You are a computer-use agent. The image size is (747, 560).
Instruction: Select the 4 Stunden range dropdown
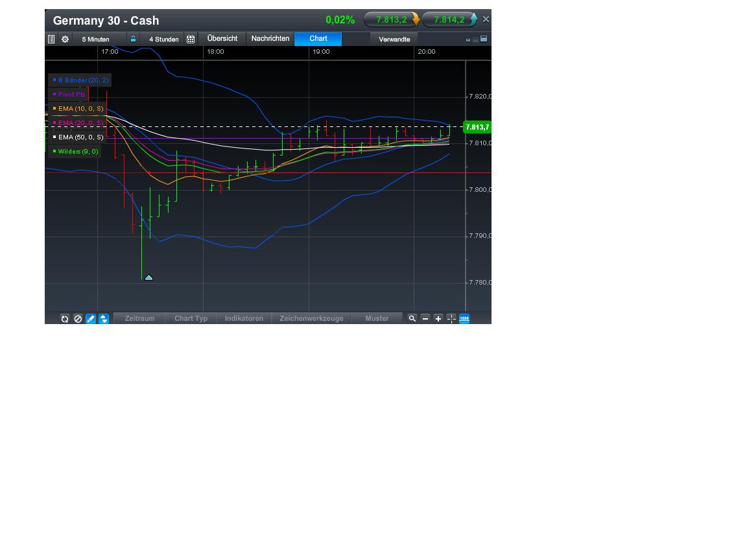point(163,39)
